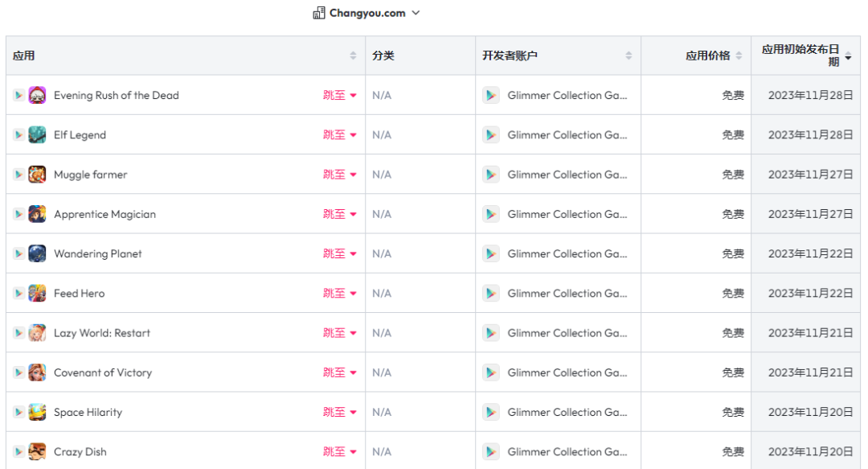Click the Space Hilarity app icon

pyautogui.click(x=36, y=412)
